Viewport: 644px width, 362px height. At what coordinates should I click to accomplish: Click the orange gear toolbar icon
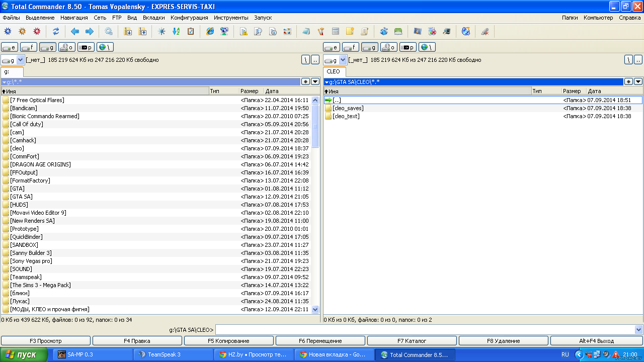click(22, 31)
